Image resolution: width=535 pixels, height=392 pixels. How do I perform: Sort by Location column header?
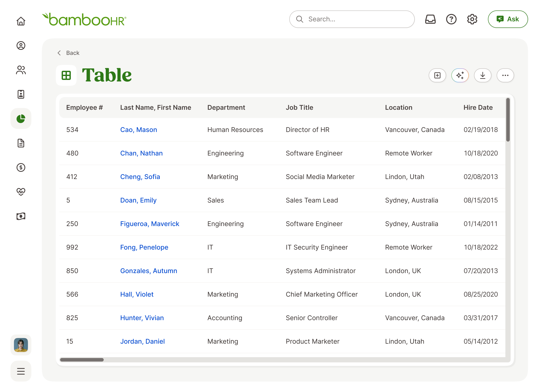[398, 108]
